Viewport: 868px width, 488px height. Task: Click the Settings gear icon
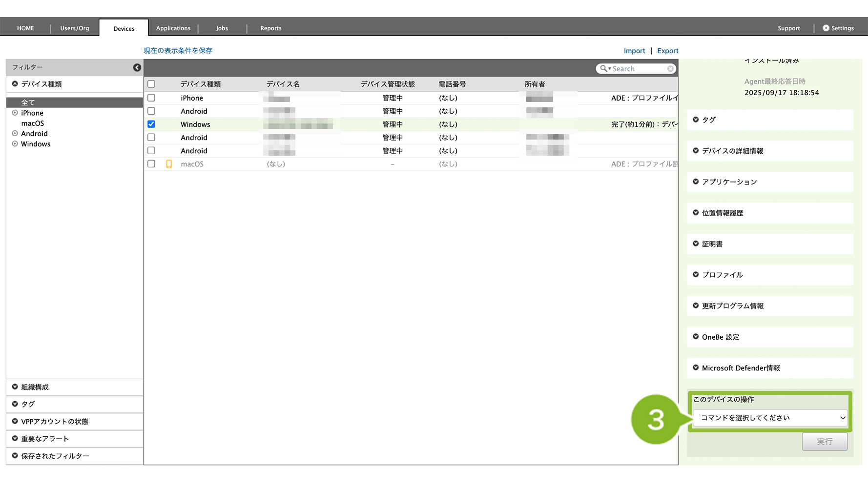(x=826, y=28)
